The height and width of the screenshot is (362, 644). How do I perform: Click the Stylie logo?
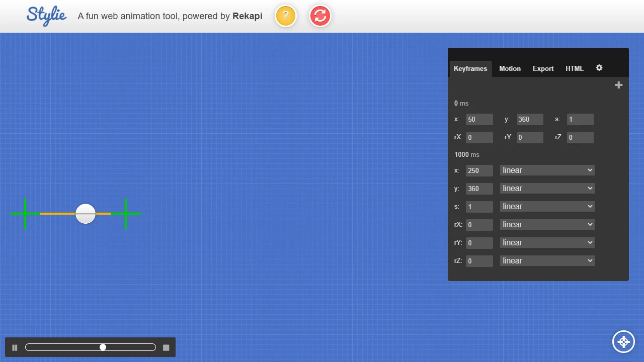coord(46,16)
